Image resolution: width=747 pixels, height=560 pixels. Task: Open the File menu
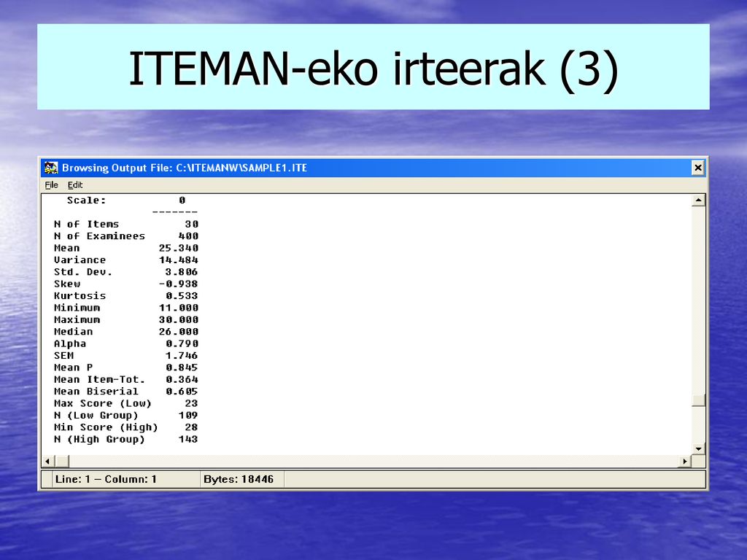point(51,185)
